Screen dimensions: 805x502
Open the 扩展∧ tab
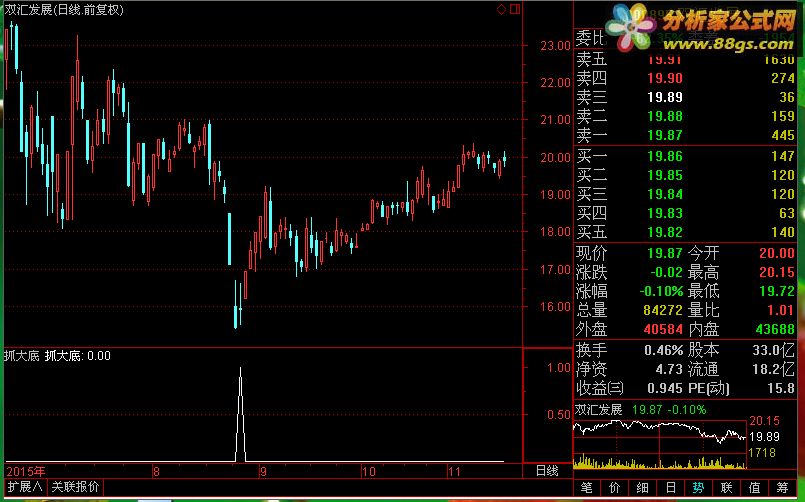coord(25,487)
